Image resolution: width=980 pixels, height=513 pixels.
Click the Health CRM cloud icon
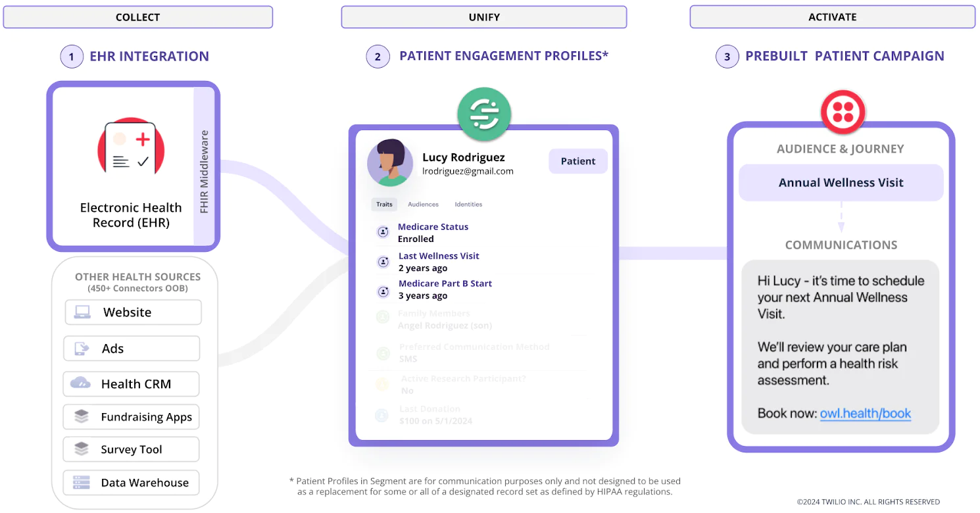tap(81, 383)
